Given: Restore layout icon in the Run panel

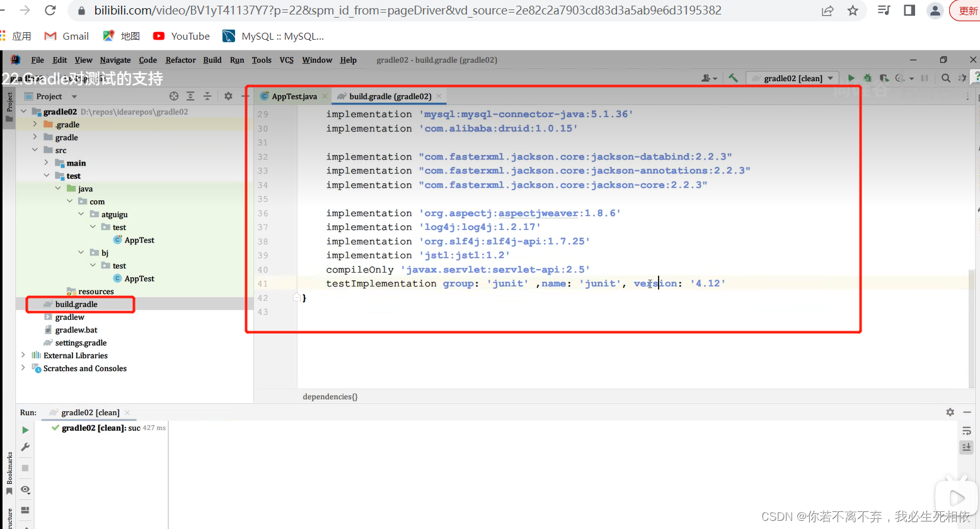Looking at the screenshot, I should (x=25, y=510).
